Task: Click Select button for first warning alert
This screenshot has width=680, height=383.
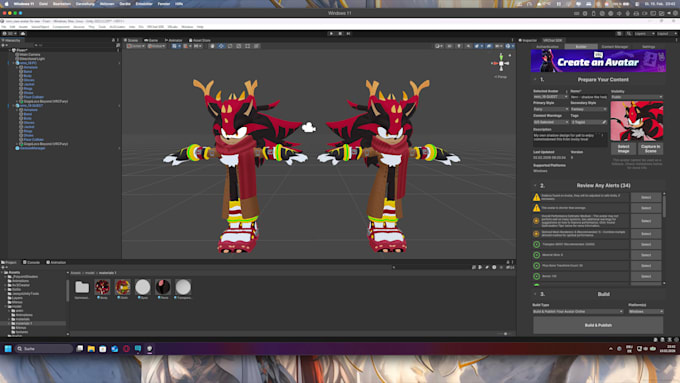Action: [646, 197]
